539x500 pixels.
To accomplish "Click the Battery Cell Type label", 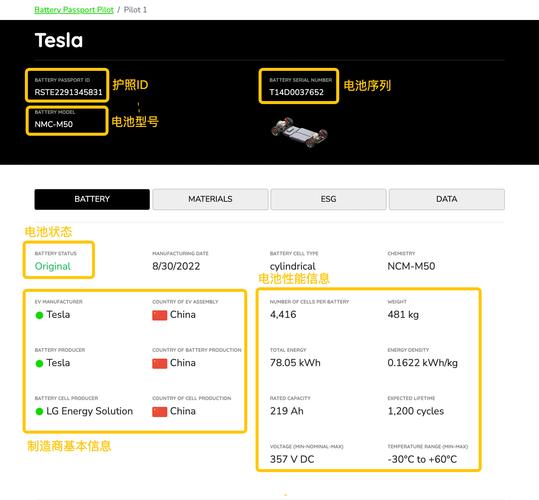I will click(x=294, y=253).
